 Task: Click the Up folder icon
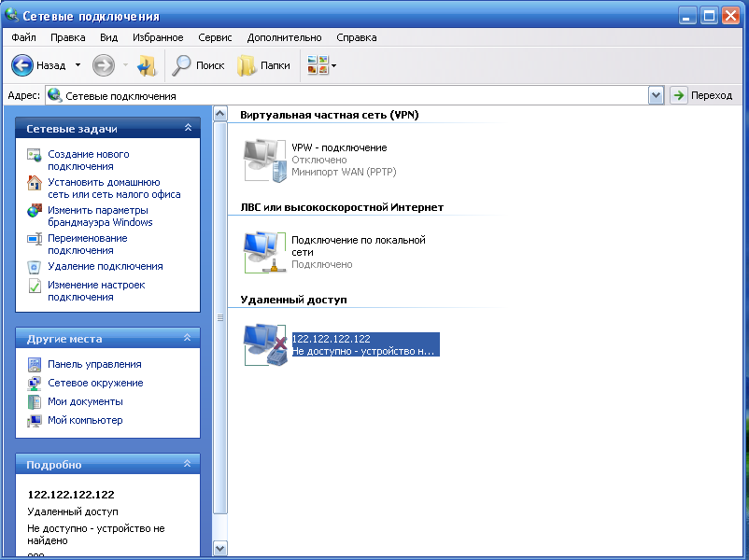147,66
